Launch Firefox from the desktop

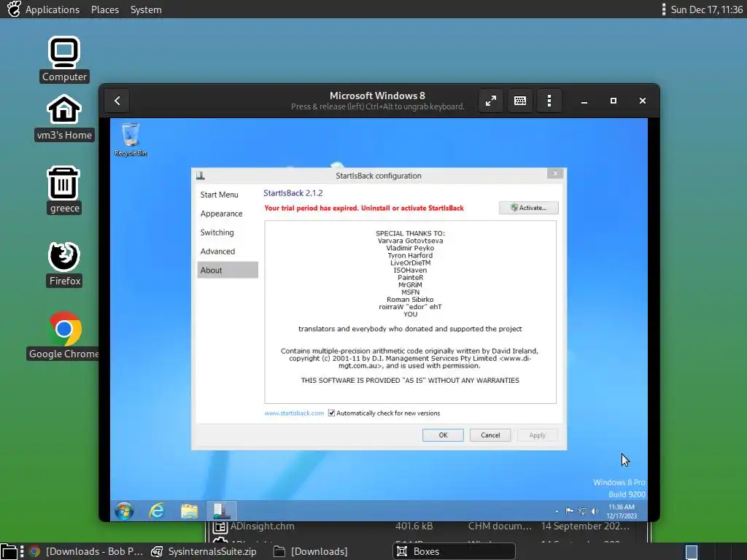[64, 264]
